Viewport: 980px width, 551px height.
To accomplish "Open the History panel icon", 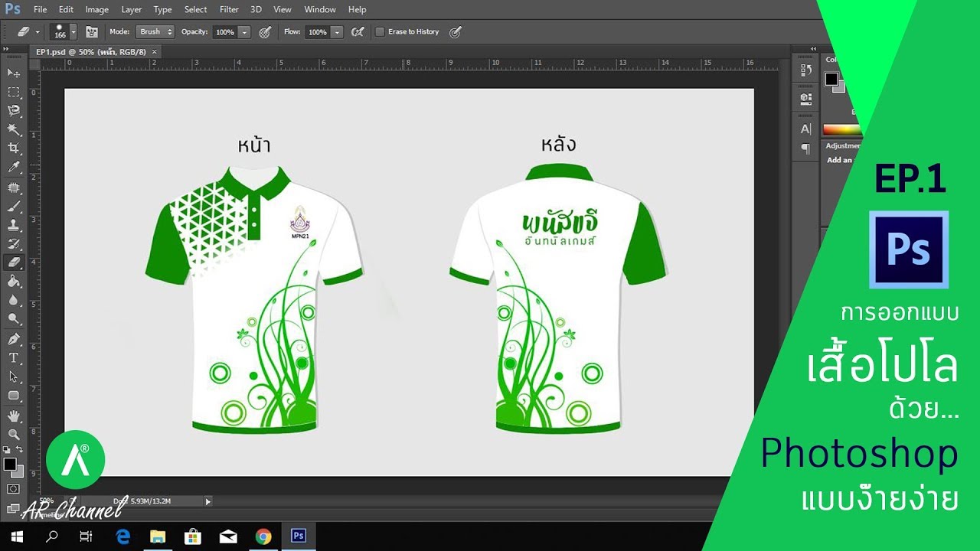I will click(x=805, y=70).
